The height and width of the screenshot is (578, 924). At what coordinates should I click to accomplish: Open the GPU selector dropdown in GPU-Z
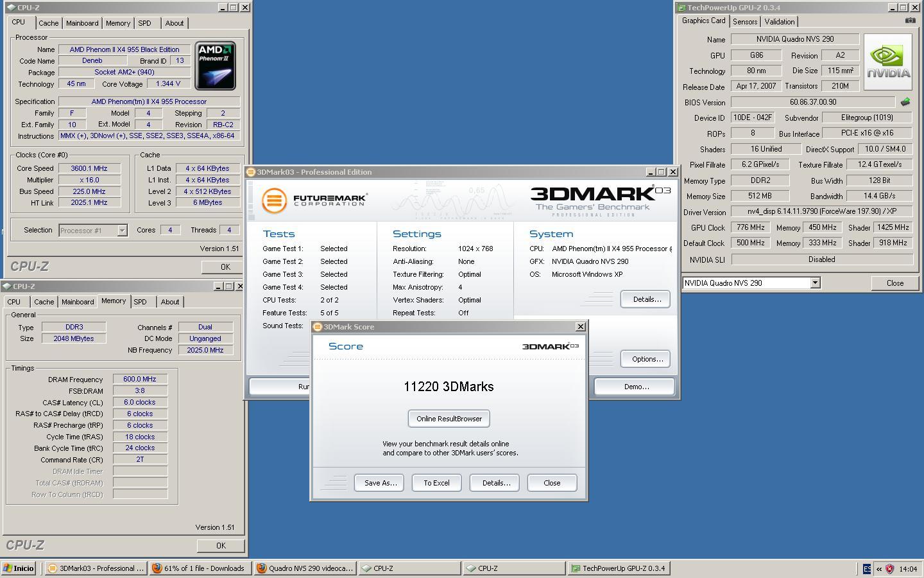pyautogui.click(x=815, y=283)
